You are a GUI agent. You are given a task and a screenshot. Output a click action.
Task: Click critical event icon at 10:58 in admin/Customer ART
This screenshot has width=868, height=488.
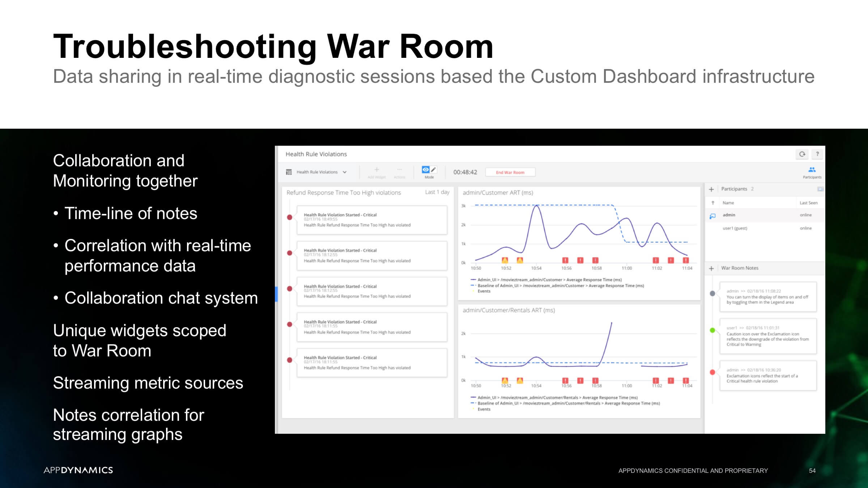(595, 260)
